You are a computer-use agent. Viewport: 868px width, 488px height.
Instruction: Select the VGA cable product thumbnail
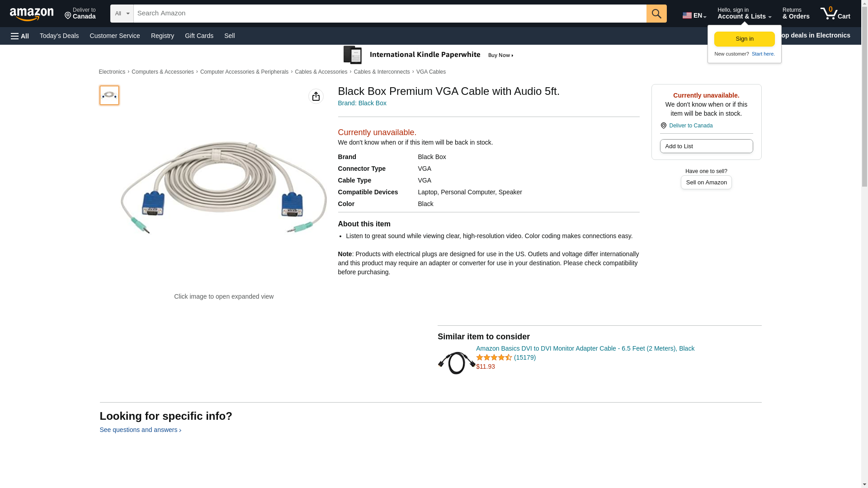[x=109, y=95]
